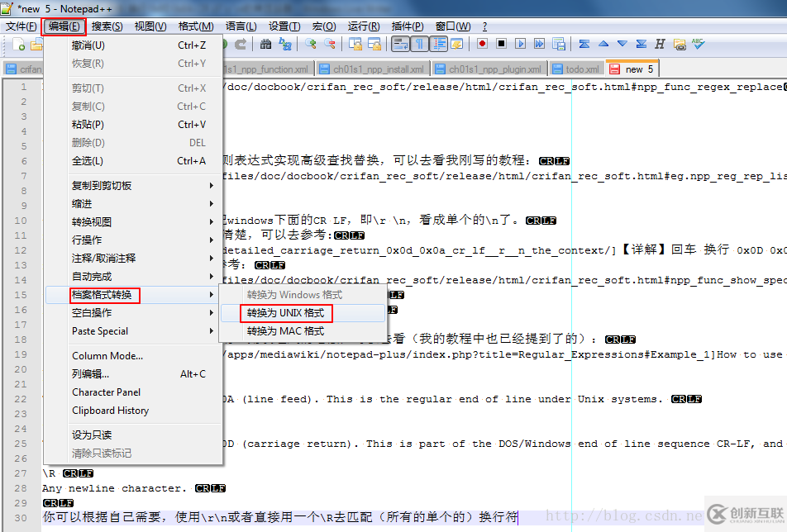Expand the 行操作 submenu
This screenshot has height=532, width=787.
[134, 240]
